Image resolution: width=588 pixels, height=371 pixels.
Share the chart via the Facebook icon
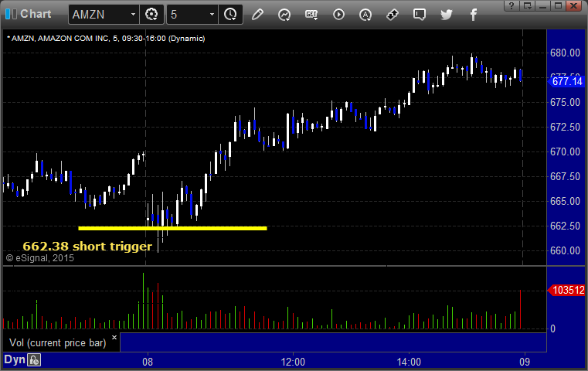click(473, 15)
